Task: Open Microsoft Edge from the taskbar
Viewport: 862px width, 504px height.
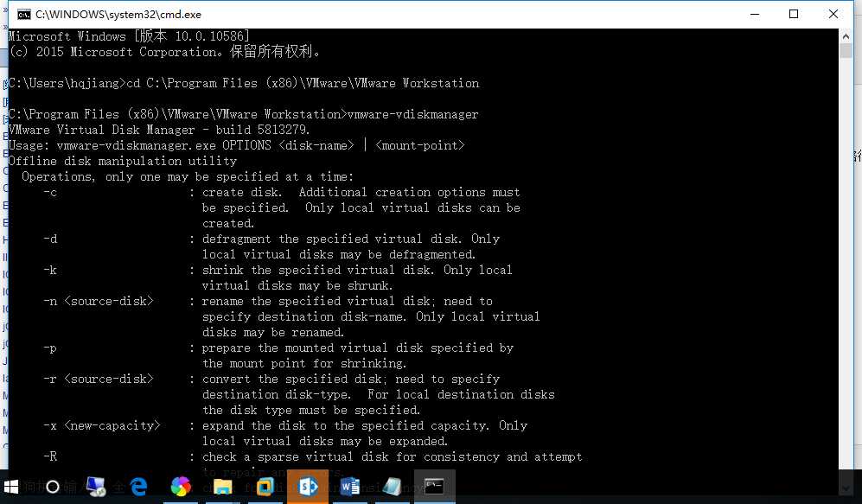Action: coord(138,487)
